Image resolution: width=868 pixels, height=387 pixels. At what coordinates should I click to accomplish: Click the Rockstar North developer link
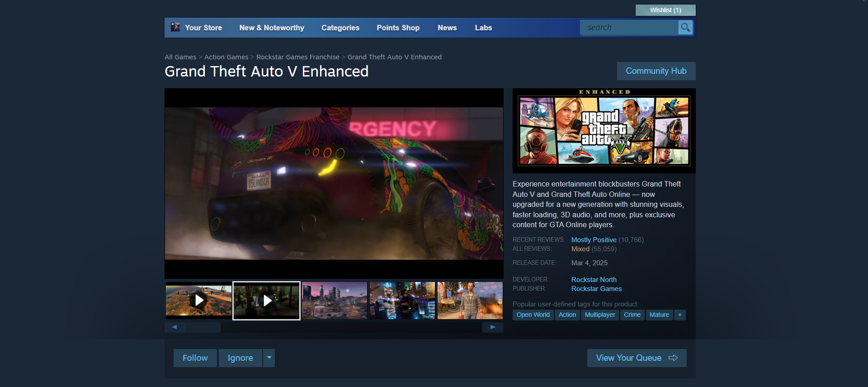594,280
